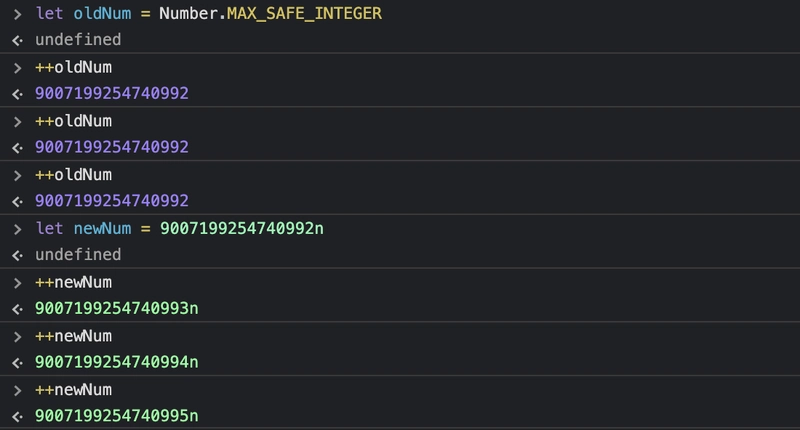Click the 'let oldNum = Number' code text
Screen dimensions: 800x430
click(x=127, y=13)
